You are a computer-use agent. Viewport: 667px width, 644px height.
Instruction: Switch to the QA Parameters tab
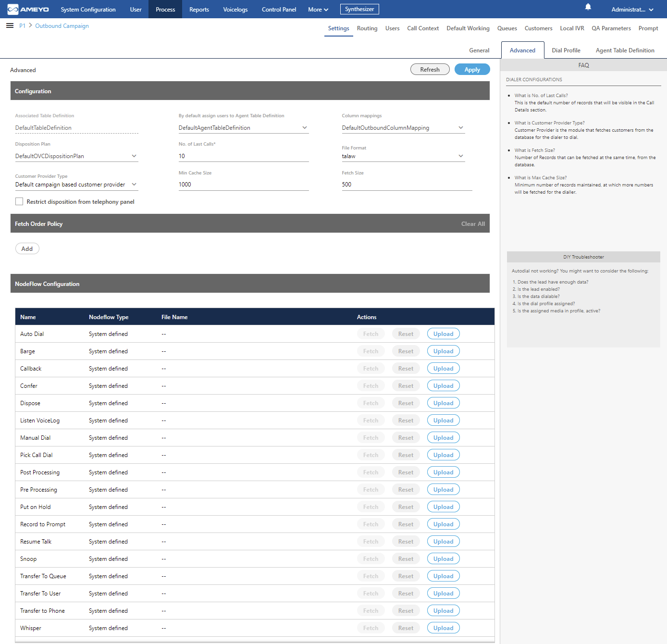point(611,28)
